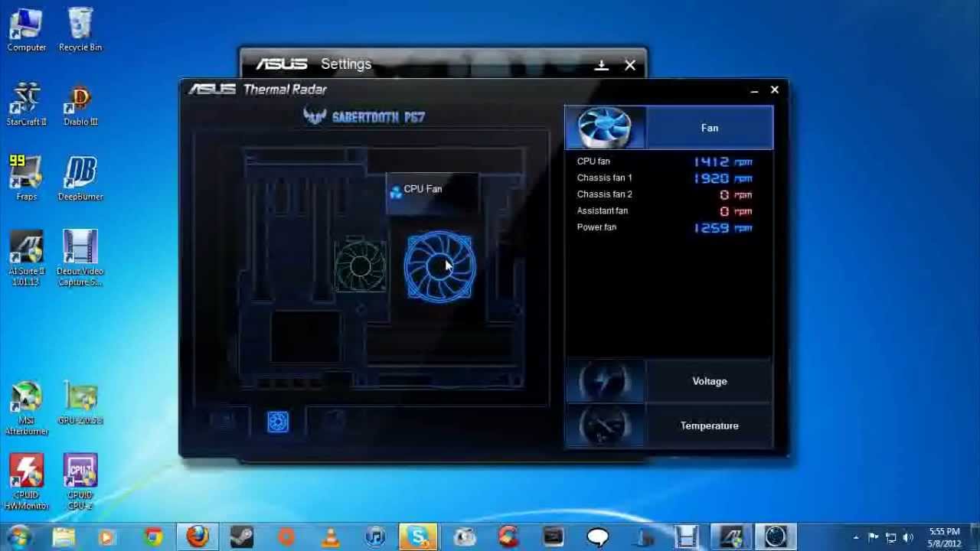This screenshot has width=980, height=551.
Task: Switch to the Temperature tab
Action: pyautogui.click(x=669, y=425)
